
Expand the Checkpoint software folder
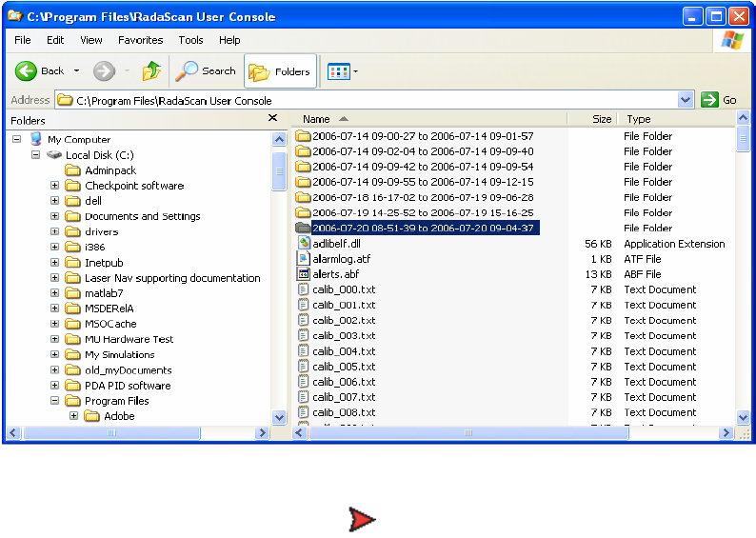tap(54, 186)
